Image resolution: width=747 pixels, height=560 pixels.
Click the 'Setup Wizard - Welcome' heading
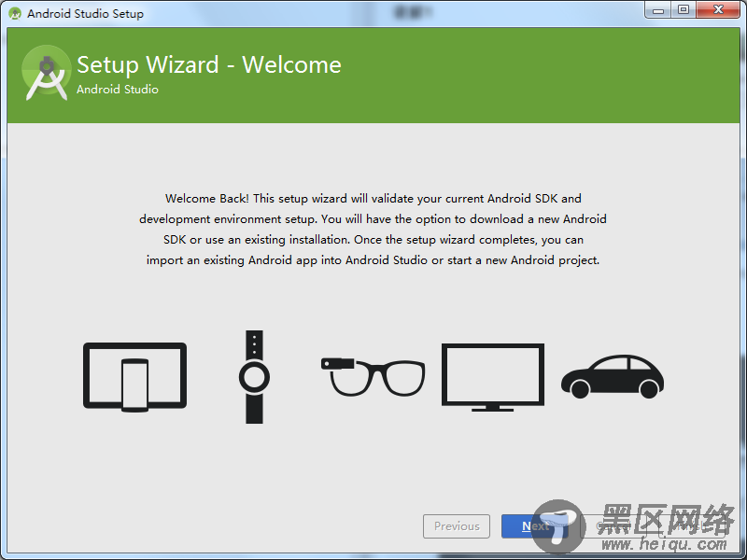[x=208, y=64]
